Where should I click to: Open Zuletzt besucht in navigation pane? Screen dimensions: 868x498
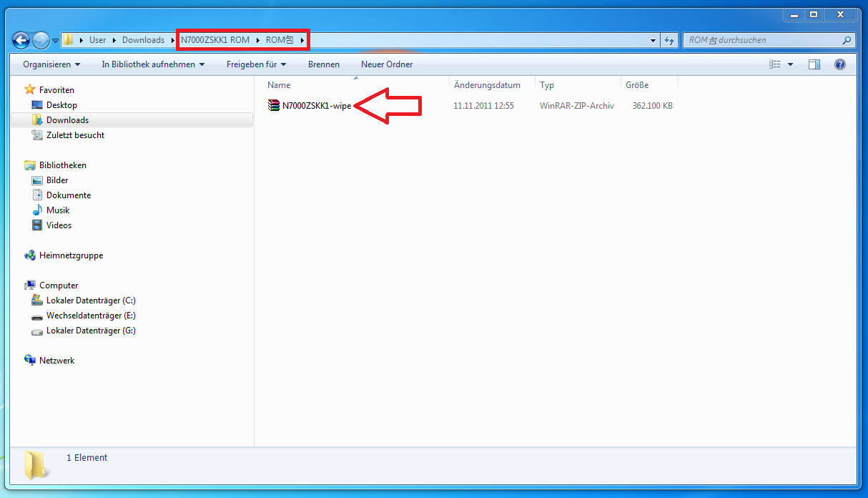click(x=75, y=135)
